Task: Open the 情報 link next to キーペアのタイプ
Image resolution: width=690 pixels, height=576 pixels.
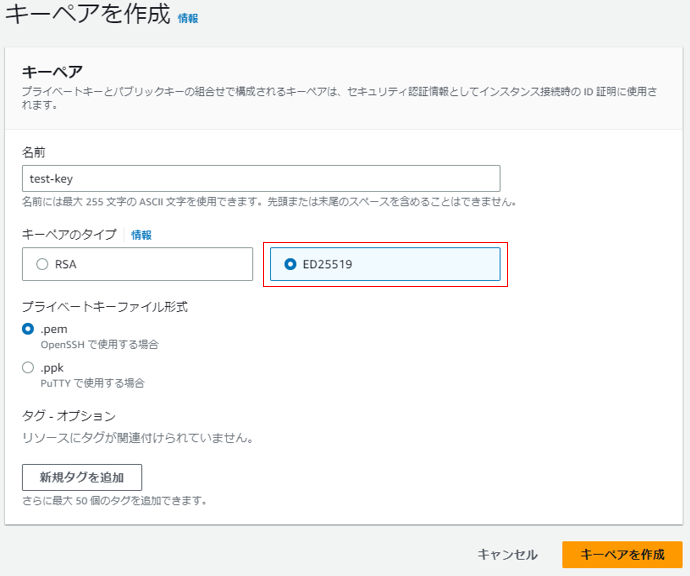Action: tap(141, 235)
